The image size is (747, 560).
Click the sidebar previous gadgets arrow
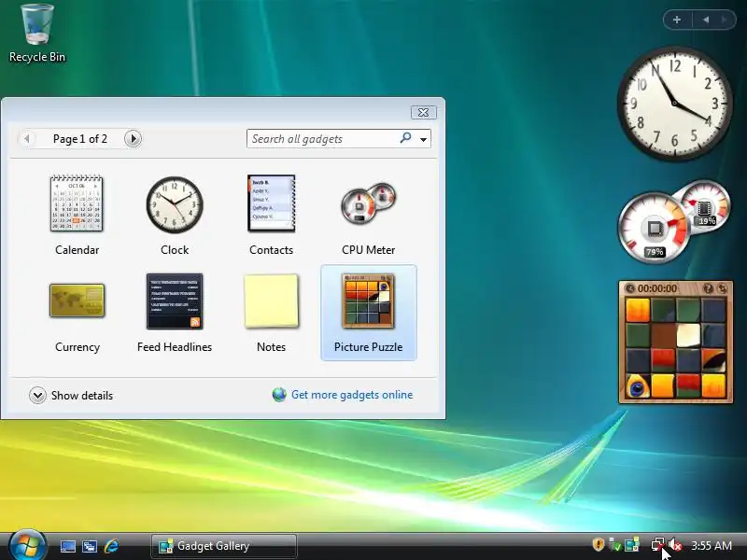coord(706,20)
